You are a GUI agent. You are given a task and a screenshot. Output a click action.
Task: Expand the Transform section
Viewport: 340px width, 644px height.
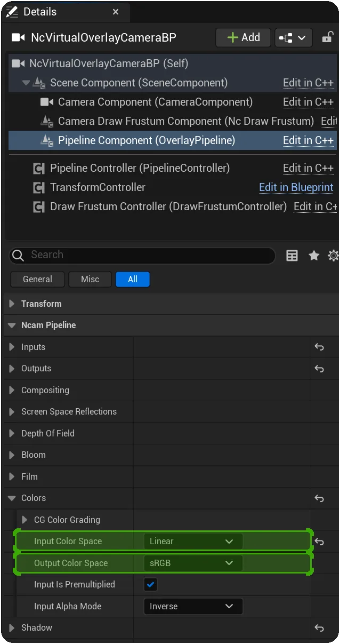tap(12, 304)
